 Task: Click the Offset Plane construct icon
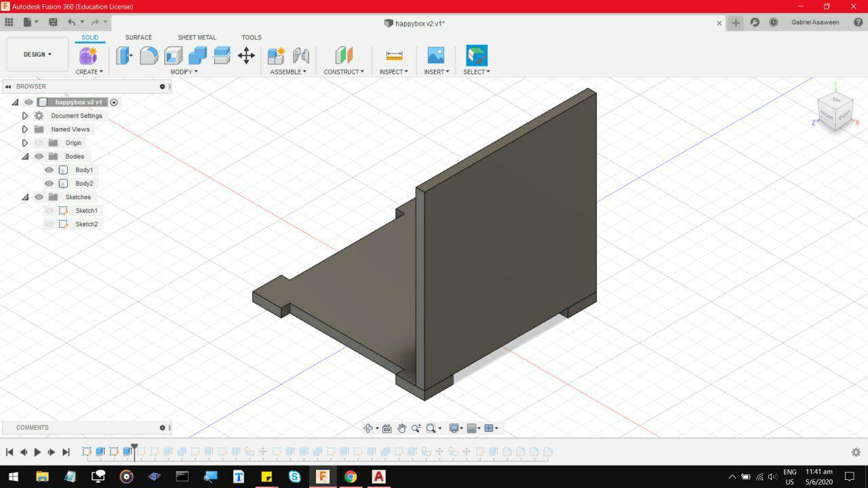(x=344, y=56)
